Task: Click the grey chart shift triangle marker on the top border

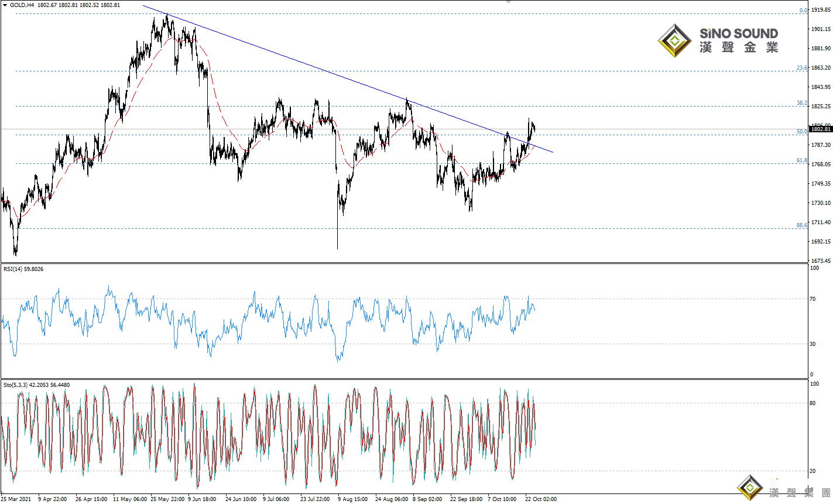Action: point(508,2)
